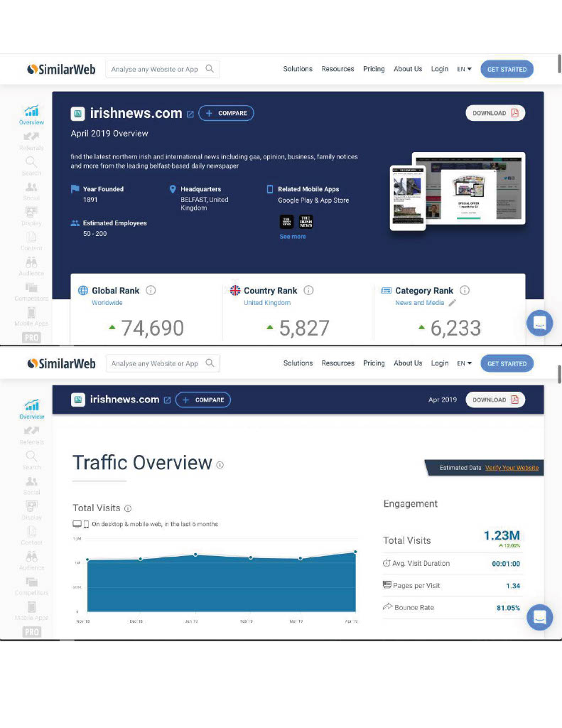
Task: Open See more mobile apps link
Action: pyautogui.click(x=293, y=236)
